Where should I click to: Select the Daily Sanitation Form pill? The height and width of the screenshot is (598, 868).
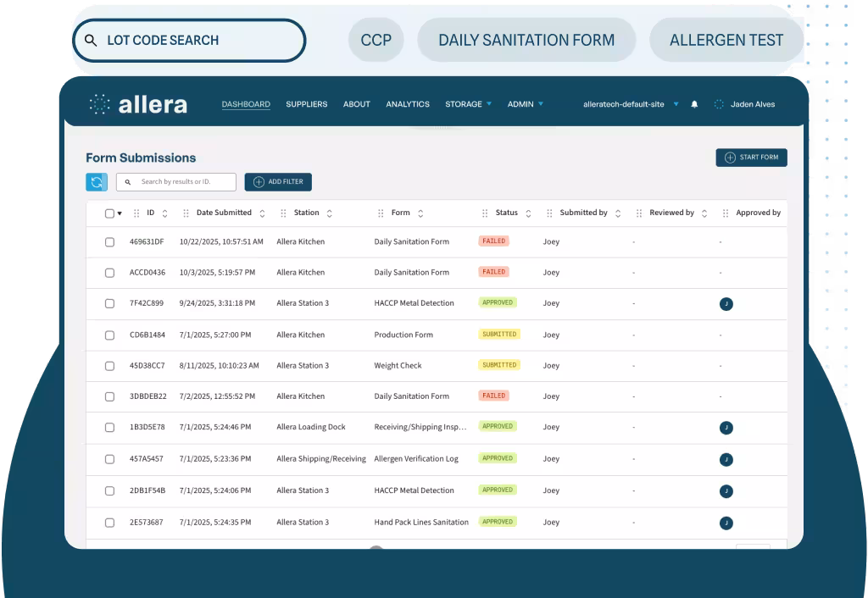[526, 40]
